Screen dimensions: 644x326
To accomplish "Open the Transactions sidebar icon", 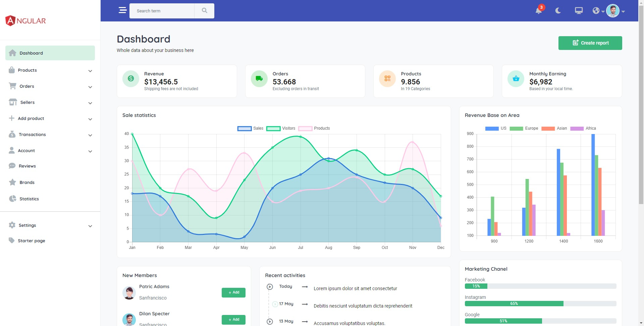I will click(x=12, y=134).
